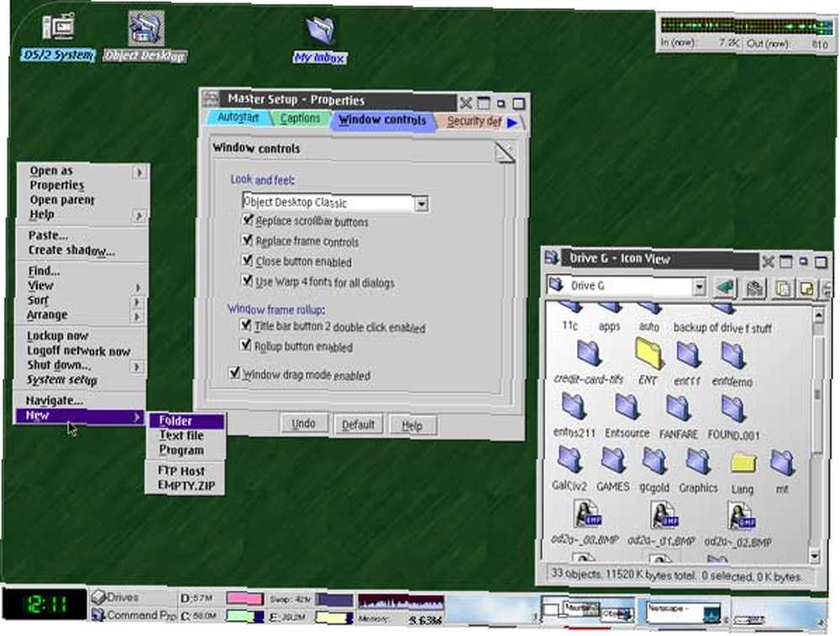This screenshot has width=840, height=636.
Task: Expand the Shut down submenu arrow
Action: tap(137, 367)
